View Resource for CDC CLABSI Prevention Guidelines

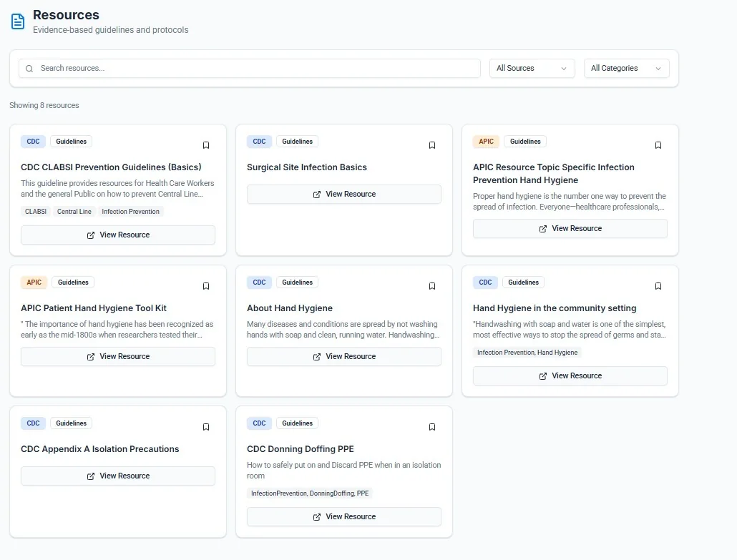tap(118, 235)
